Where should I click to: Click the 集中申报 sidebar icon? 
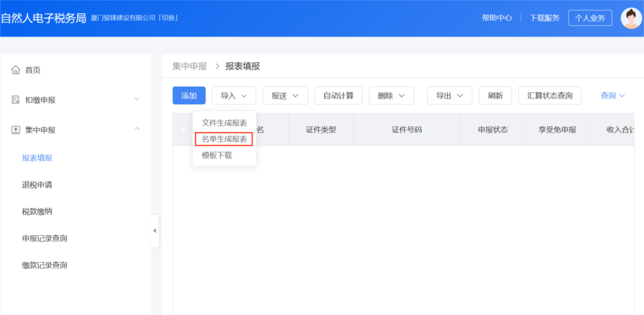coord(16,130)
